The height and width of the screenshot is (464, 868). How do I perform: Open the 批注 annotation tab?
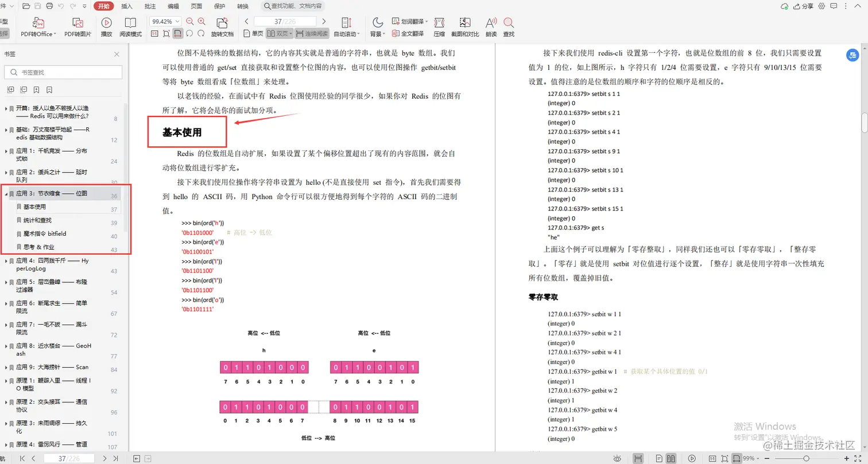150,6
